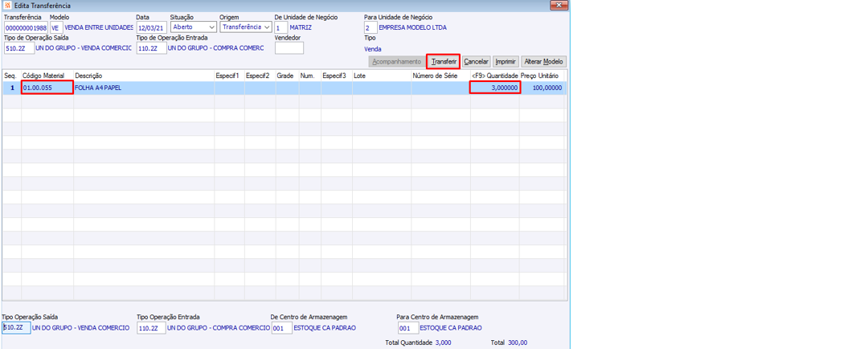Screen dimensions: 868x349
Task: Click the top Tipo de Operação Entrada field
Action: (x=151, y=48)
